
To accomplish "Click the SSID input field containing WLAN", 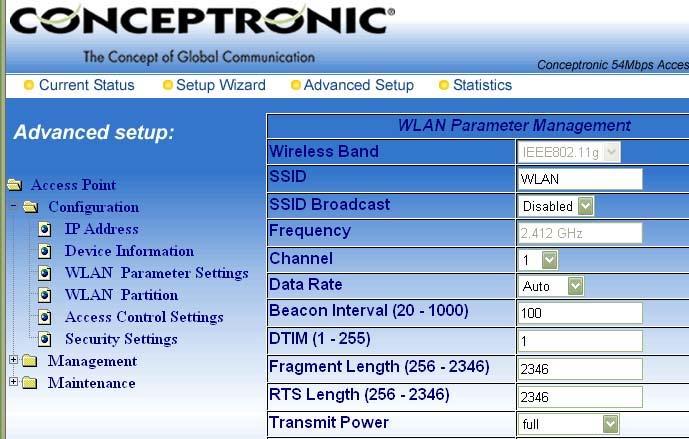I will pos(580,179).
